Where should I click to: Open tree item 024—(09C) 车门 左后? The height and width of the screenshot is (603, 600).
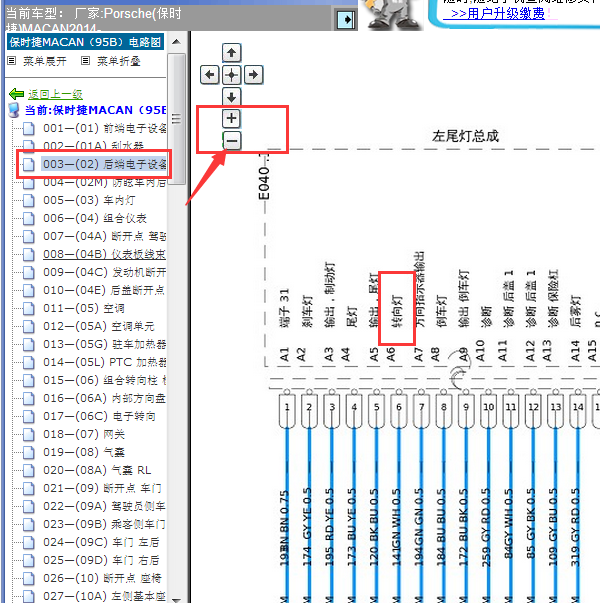click(x=101, y=542)
